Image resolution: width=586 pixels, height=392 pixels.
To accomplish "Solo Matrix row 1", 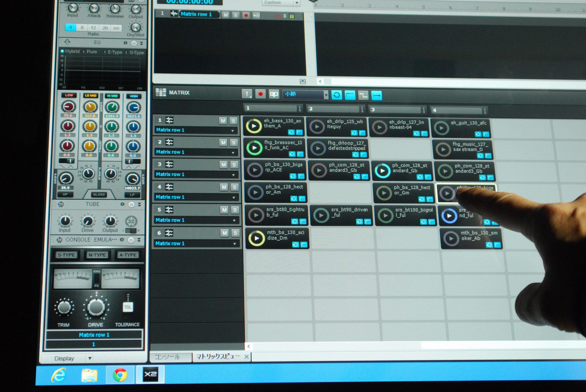I will [x=233, y=121].
